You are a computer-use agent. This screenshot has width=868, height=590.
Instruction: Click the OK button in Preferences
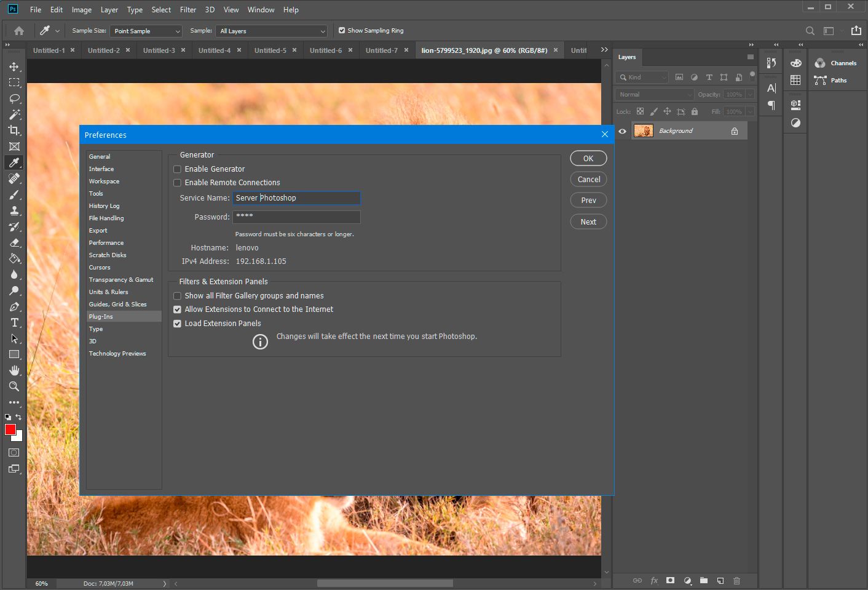(x=588, y=159)
